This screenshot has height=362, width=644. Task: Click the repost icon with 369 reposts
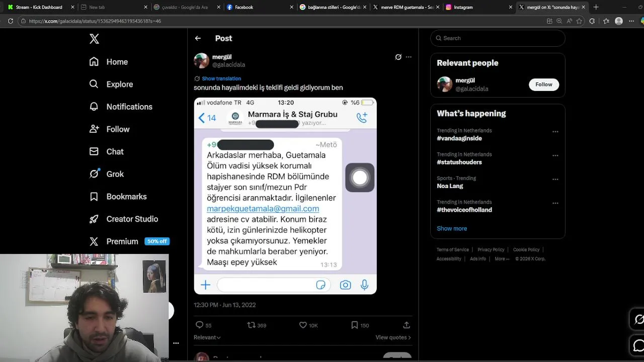251,325
